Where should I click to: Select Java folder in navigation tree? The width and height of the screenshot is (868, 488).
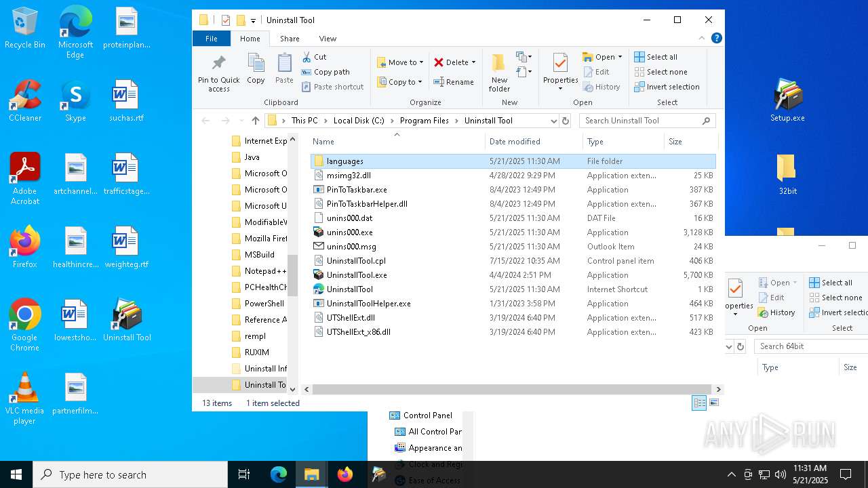(245, 157)
